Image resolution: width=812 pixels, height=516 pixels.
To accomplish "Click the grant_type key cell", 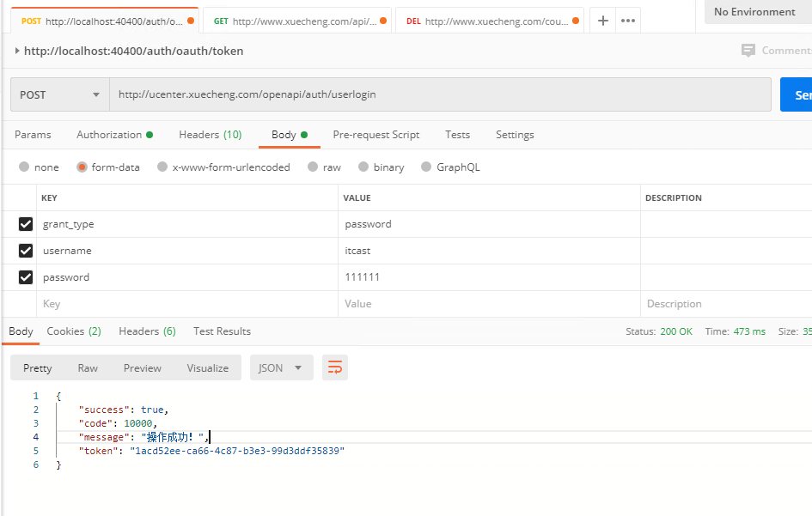I will pyautogui.click(x=187, y=224).
